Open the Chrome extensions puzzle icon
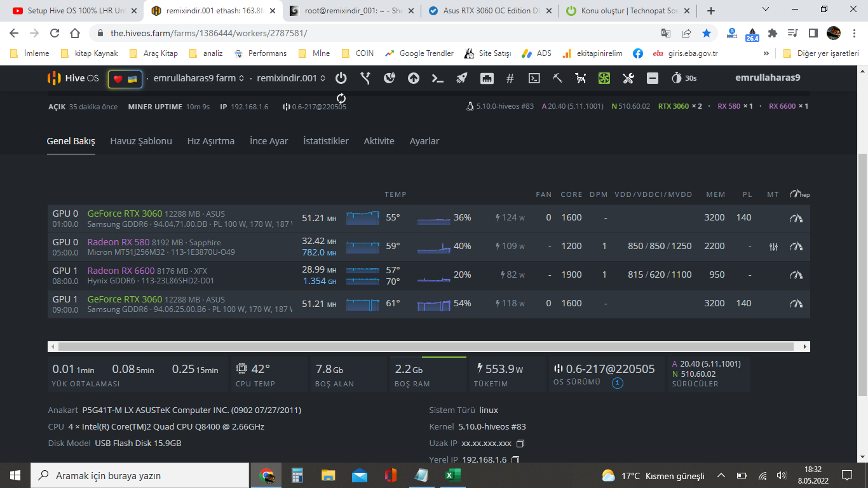Viewport: 868px width, 488px height. (x=773, y=33)
